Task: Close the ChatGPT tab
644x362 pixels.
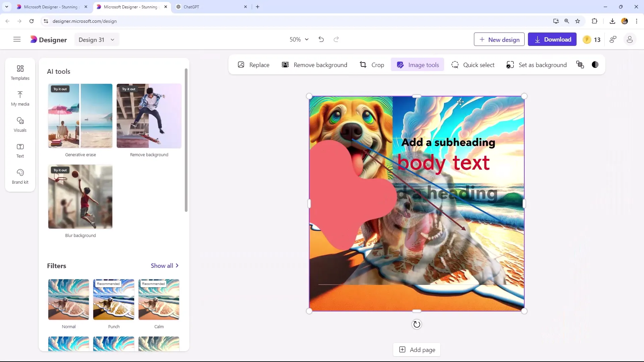Action: [246, 7]
